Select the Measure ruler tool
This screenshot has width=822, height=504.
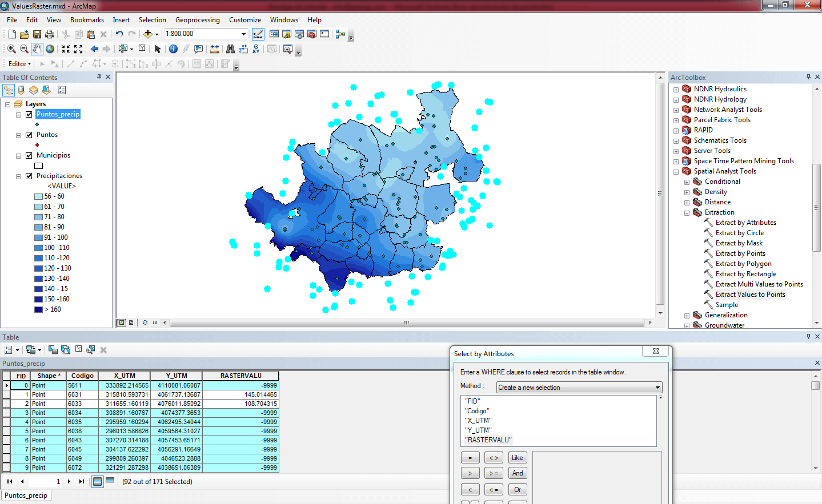pos(215,49)
